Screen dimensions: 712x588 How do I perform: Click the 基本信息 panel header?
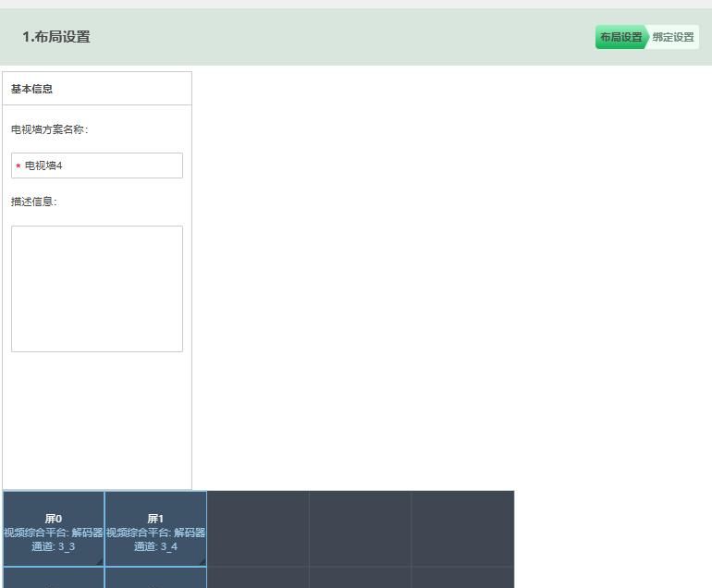tap(97, 89)
